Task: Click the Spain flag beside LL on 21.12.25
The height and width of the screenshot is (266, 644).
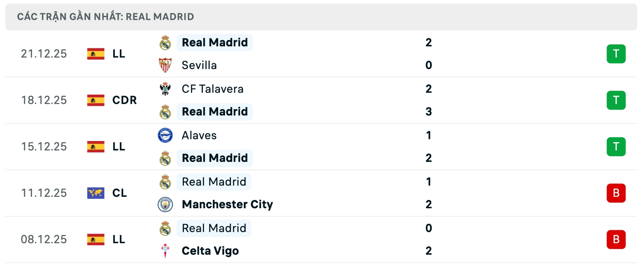Action: 96,54
